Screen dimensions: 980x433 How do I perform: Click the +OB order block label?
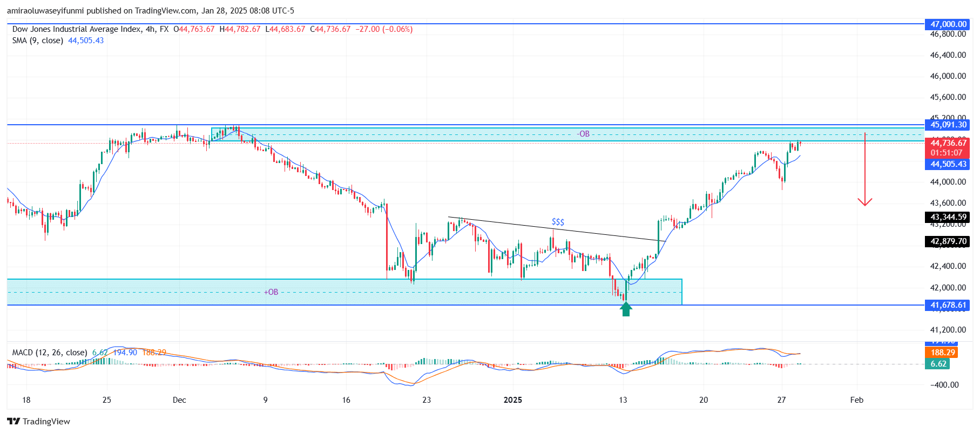[271, 292]
